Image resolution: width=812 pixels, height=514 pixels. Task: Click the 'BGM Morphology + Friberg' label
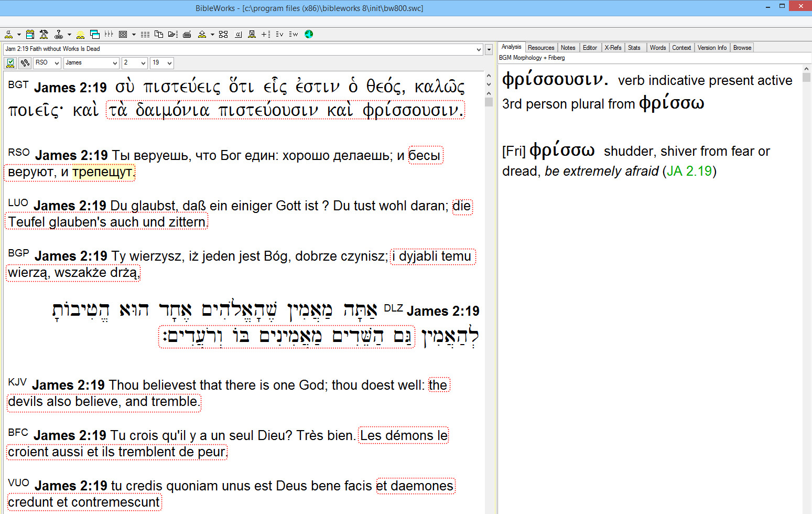click(532, 58)
